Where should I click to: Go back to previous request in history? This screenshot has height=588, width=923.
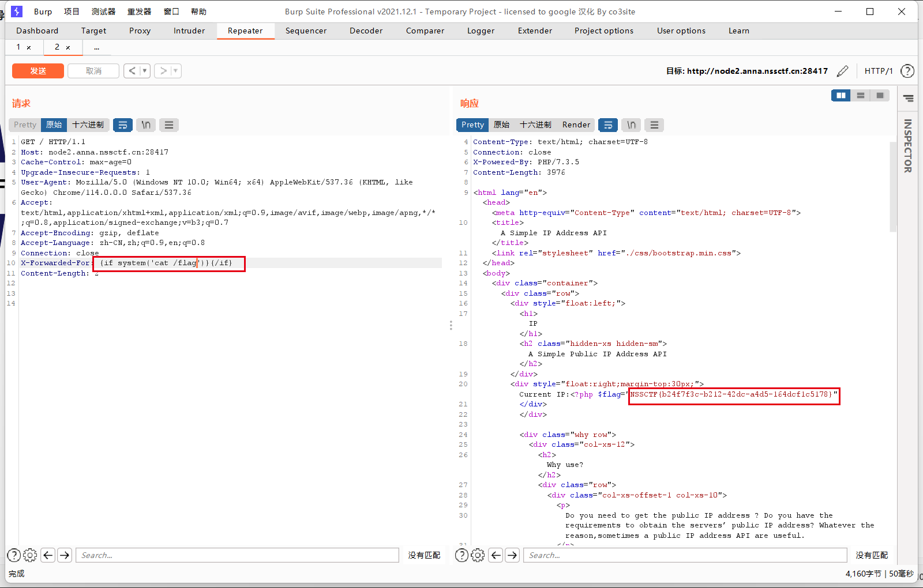132,71
